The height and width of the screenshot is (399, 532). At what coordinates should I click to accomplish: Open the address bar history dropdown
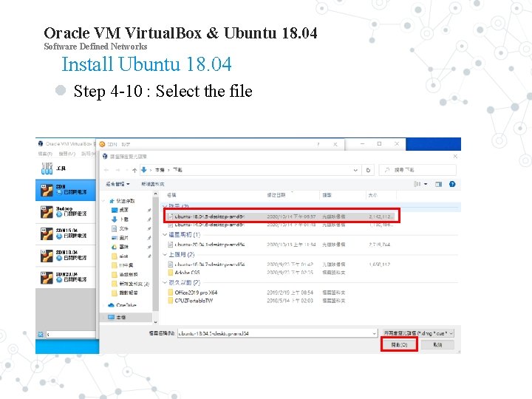tap(355, 170)
